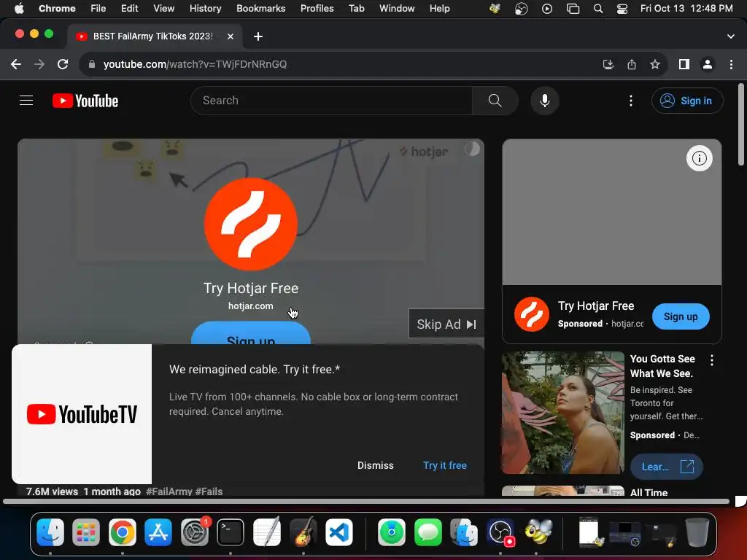Viewport: 747px width, 560px height.
Task: Click Sign up button on video ad
Action: 251,333
